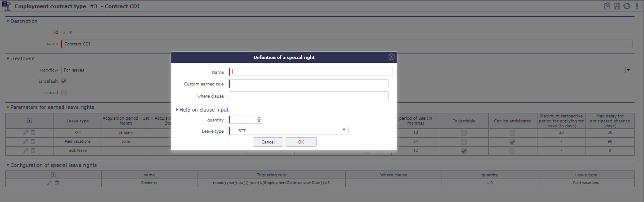Click trash icon for Seniority special right
Viewport: 644px width, 202px height.
57,183
